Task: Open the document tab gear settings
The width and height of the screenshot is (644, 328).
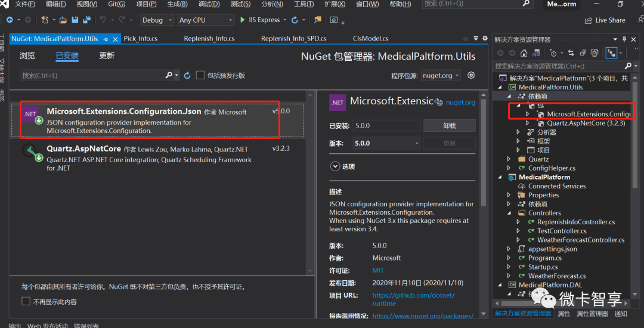Action: [485, 38]
